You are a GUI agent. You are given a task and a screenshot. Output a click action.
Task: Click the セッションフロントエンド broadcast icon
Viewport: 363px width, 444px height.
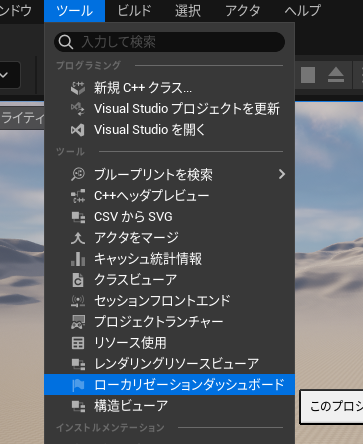[x=78, y=301]
